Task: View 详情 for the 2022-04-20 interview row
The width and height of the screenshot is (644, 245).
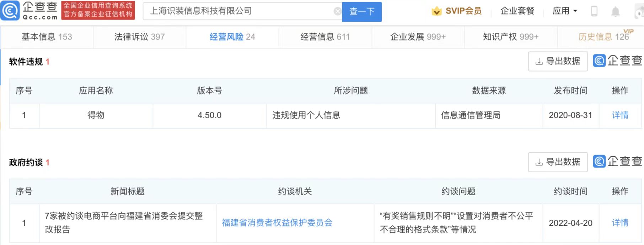Action: (x=620, y=223)
